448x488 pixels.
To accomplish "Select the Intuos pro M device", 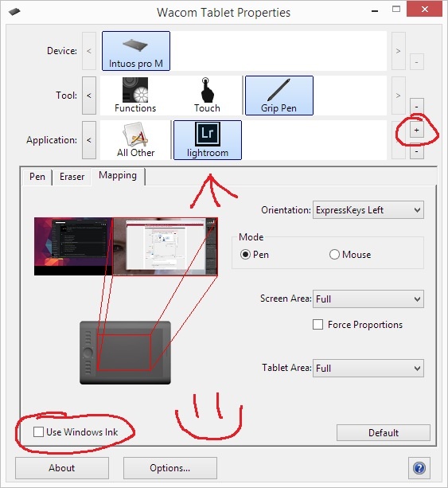I will pyautogui.click(x=136, y=51).
